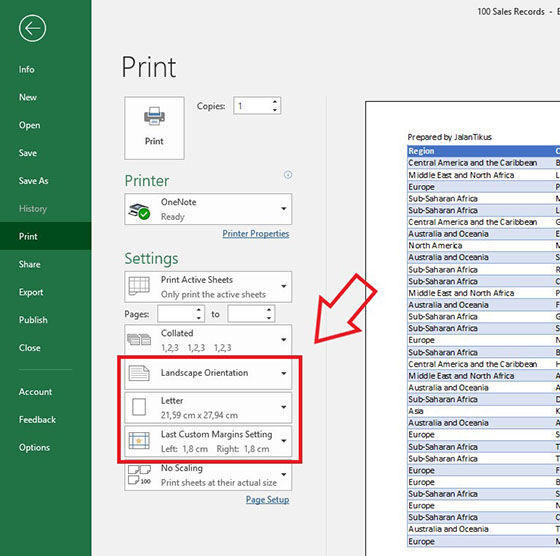The width and height of the screenshot is (560, 556).
Task: Click the No Scaling 100 icon
Action: pyautogui.click(x=139, y=475)
